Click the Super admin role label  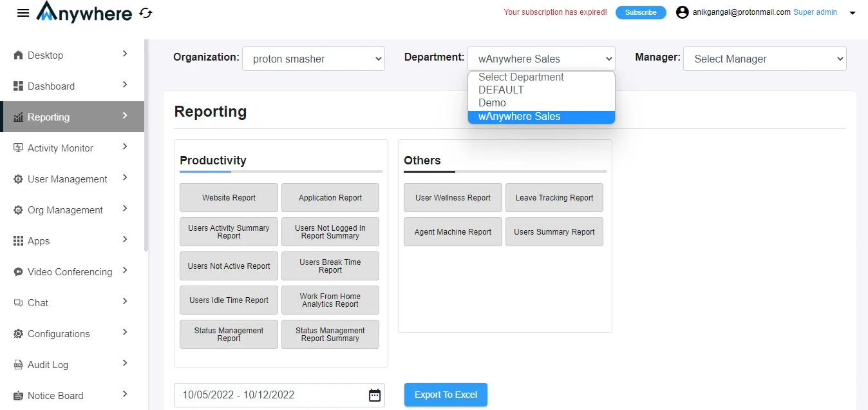(x=815, y=12)
